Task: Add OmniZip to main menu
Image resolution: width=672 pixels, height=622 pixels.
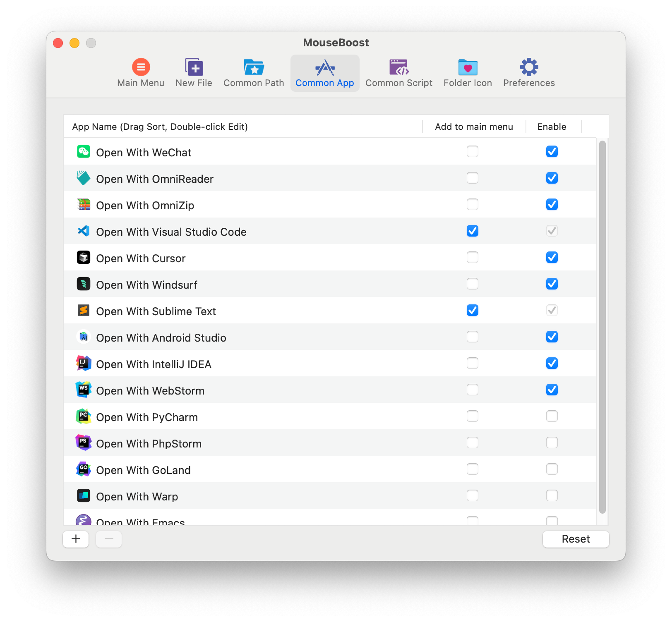Action: (x=473, y=205)
